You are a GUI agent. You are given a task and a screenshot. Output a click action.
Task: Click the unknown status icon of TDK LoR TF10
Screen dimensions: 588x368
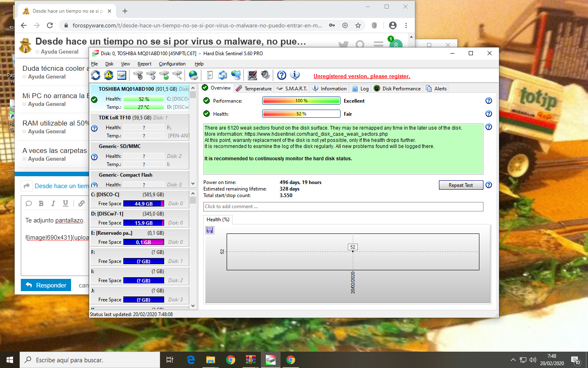click(94, 128)
